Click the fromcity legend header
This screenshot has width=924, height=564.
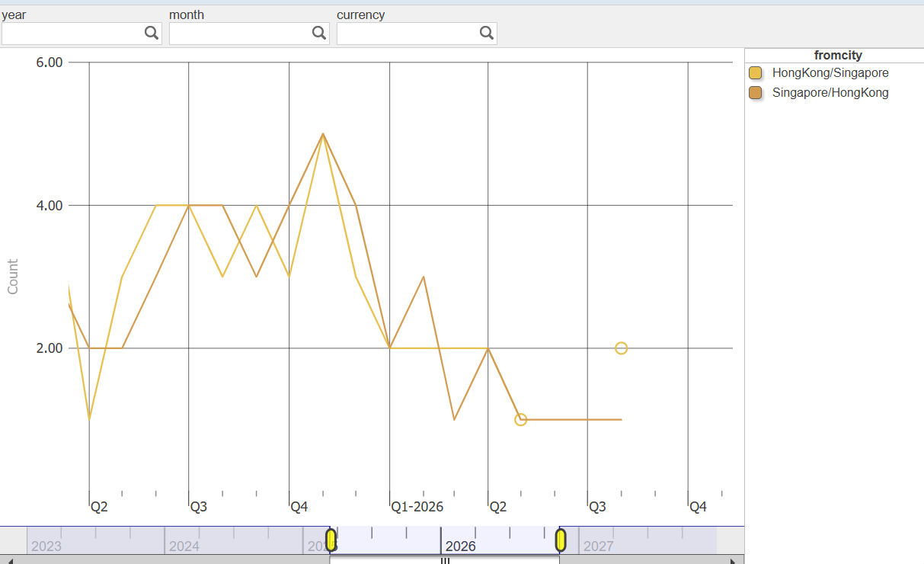tap(837, 55)
